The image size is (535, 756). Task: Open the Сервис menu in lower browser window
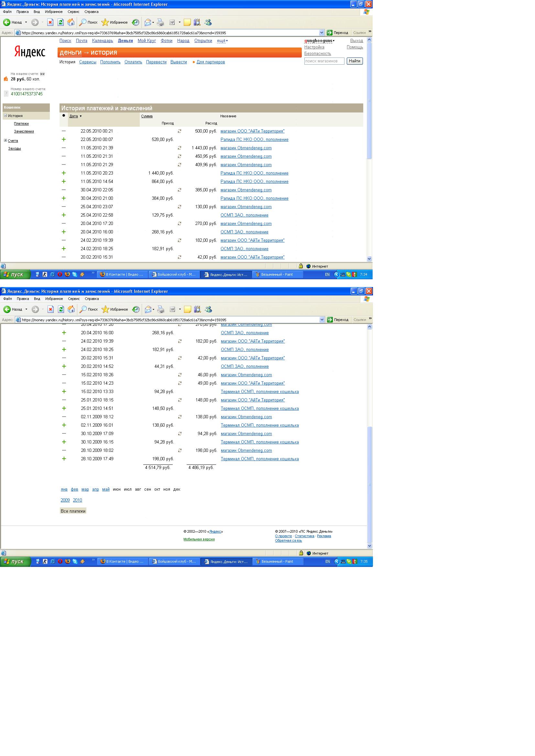(74, 299)
